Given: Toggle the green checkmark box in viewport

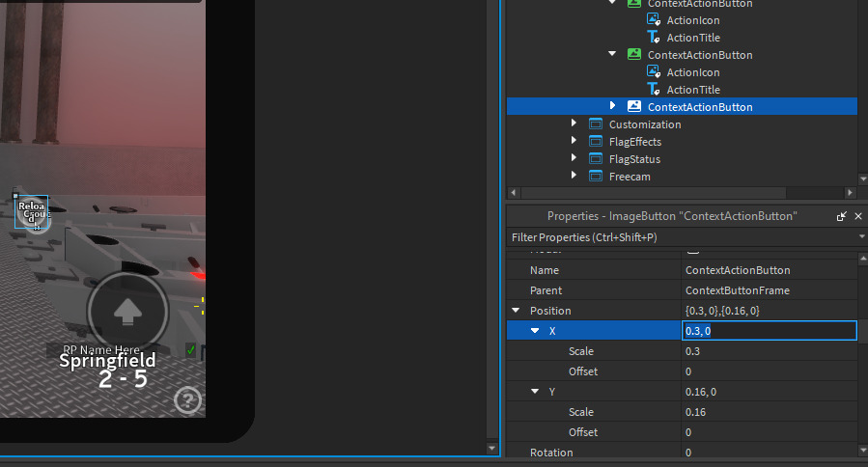Looking at the screenshot, I should tap(191, 349).
